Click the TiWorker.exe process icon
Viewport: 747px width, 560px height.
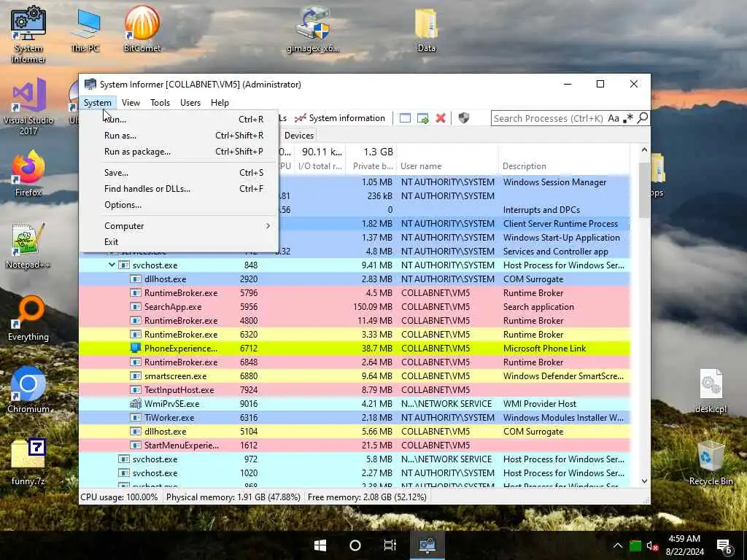(x=136, y=417)
